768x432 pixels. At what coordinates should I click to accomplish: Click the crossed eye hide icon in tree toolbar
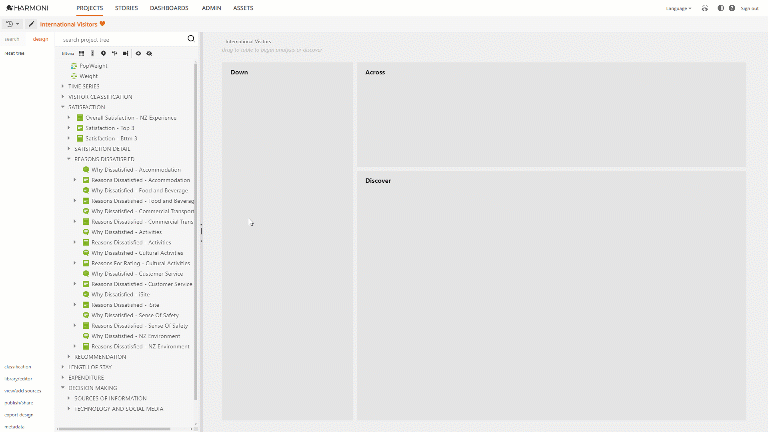click(149, 53)
